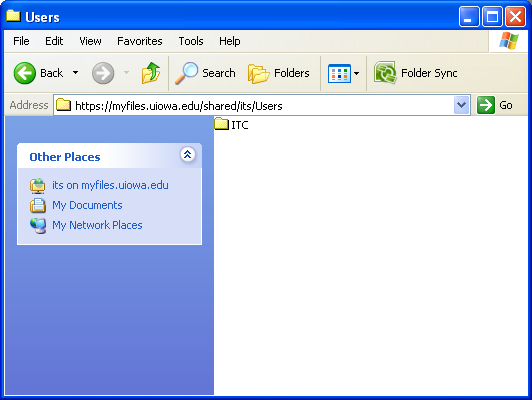Image resolution: width=532 pixels, height=400 pixels.
Task: Click the Views icon in toolbar
Action: point(339,73)
